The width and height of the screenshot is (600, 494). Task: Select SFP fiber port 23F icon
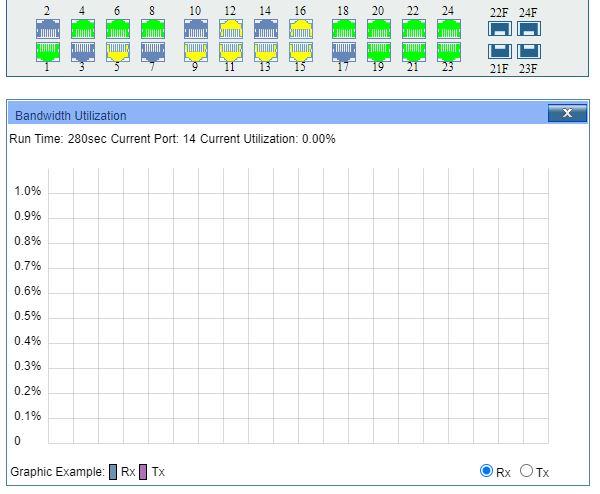pyautogui.click(x=529, y=51)
